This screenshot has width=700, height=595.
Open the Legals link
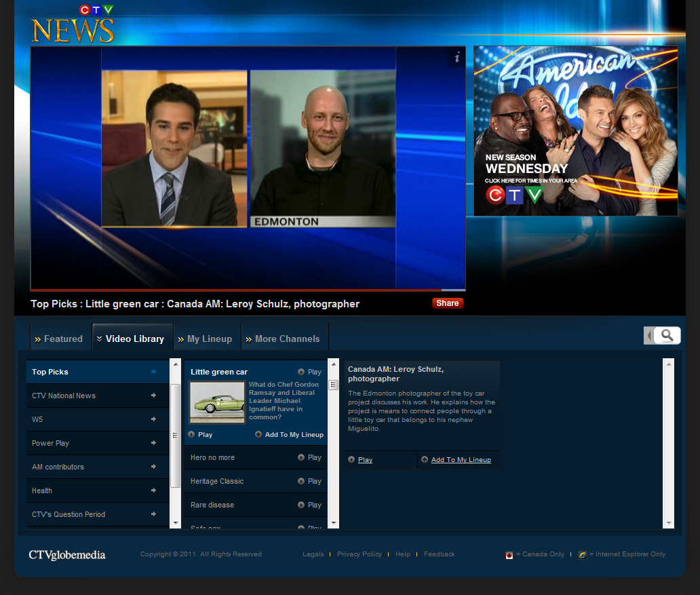[313, 554]
